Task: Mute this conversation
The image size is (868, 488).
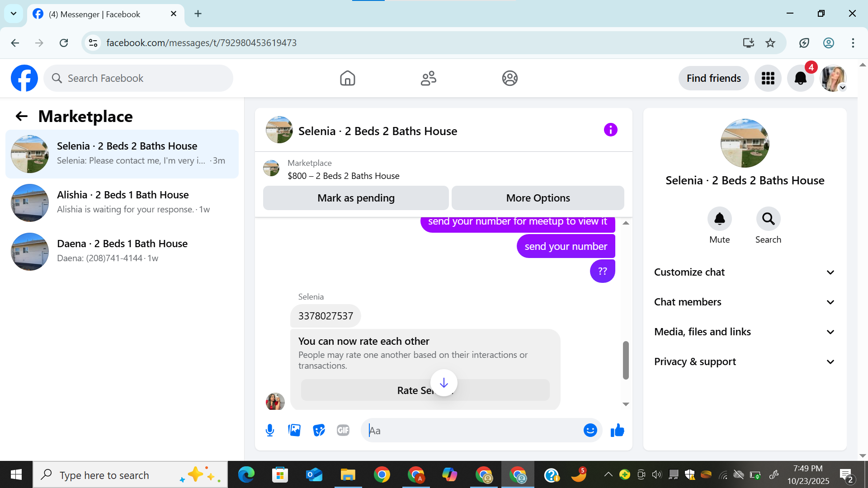Action: (719, 219)
